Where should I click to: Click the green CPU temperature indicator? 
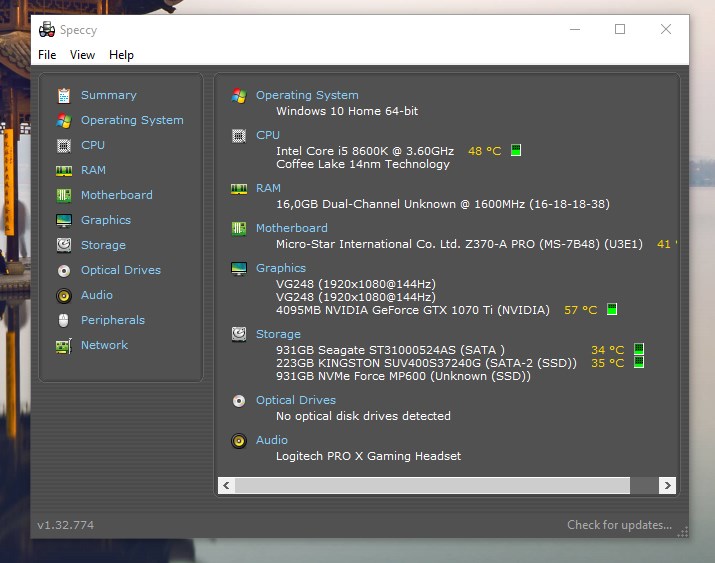[516, 150]
